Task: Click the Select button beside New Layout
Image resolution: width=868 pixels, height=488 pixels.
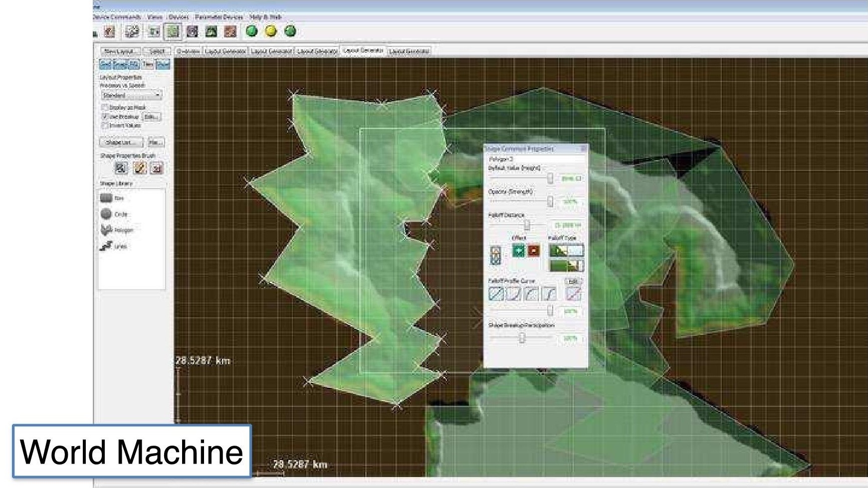Action: (x=157, y=51)
